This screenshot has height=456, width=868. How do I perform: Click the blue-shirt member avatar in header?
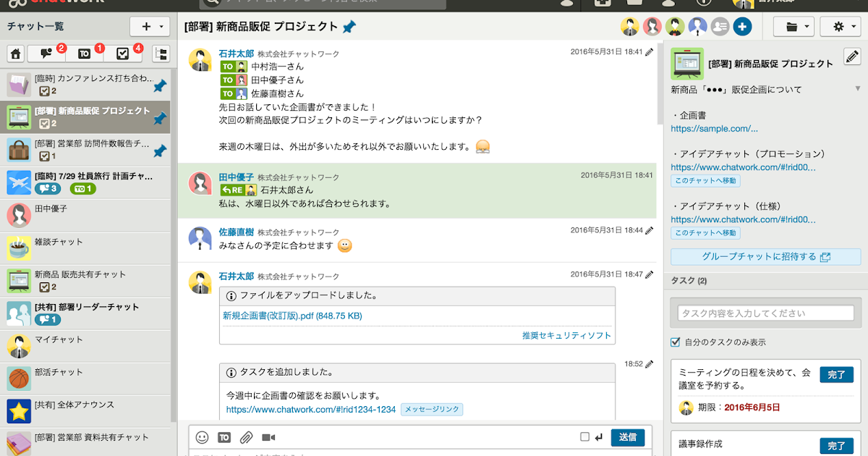[697, 27]
